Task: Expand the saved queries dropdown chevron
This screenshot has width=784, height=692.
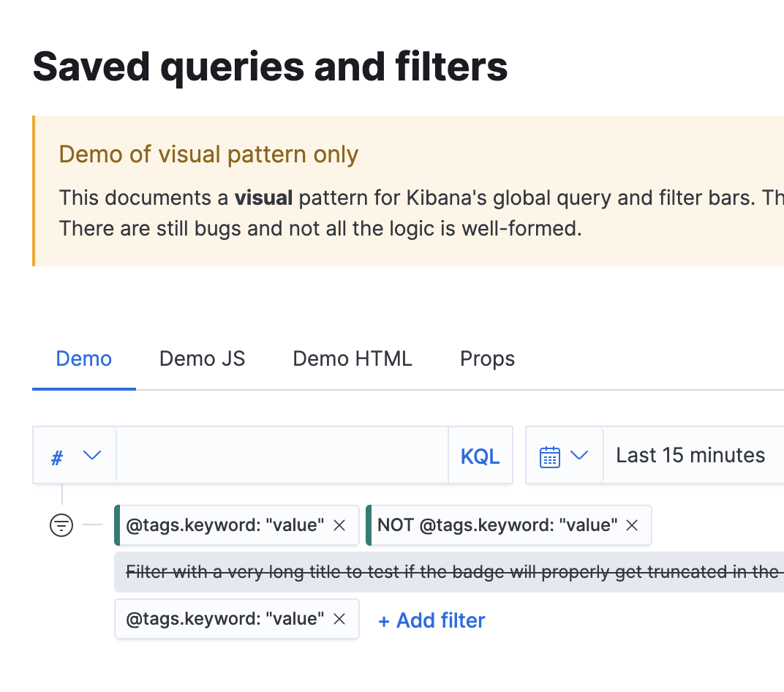Action: pyautogui.click(x=92, y=455)
